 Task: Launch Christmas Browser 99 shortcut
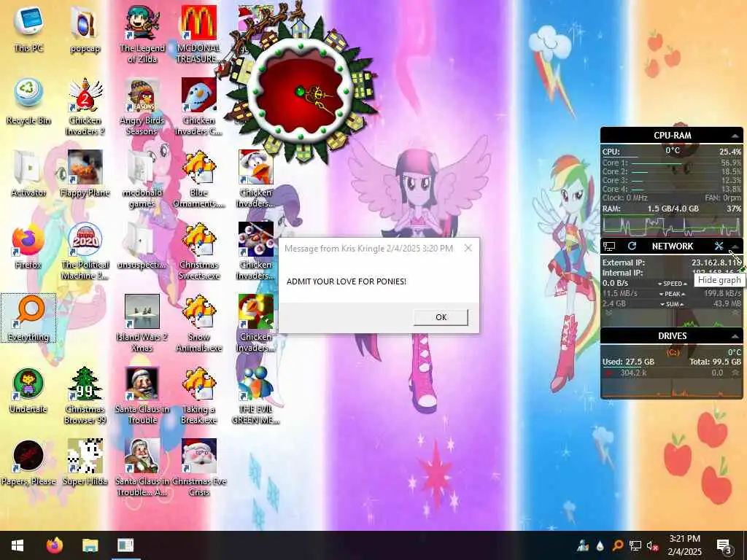tap(85, 395)
